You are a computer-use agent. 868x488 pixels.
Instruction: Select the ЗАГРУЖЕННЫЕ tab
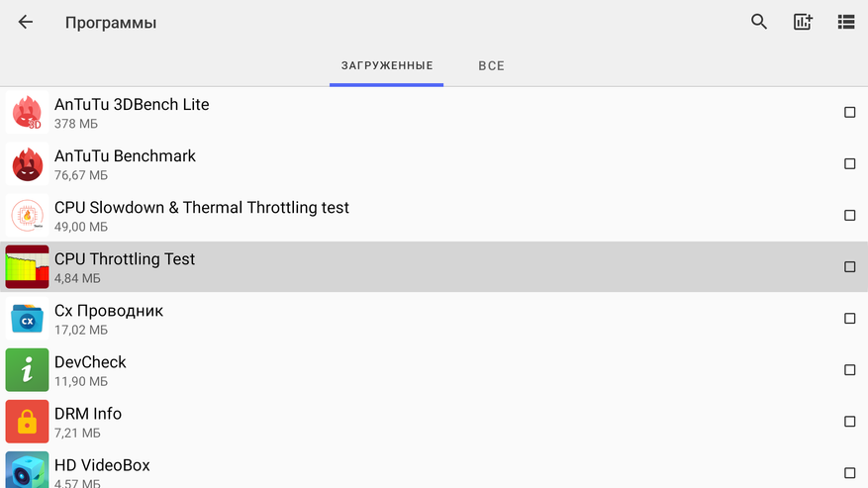coord(387,65)
